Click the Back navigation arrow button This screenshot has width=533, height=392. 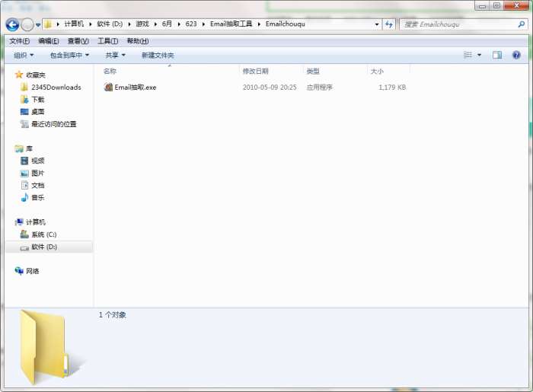[x=13, y=24]
